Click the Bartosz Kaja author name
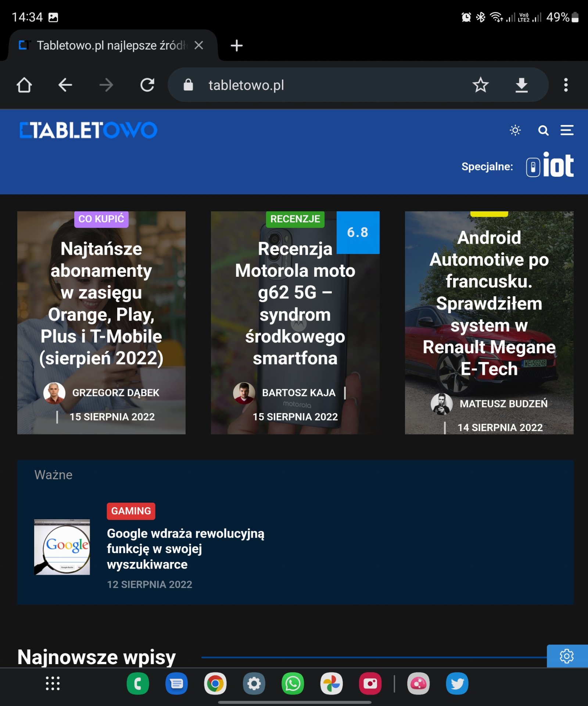Image resolution: width=588 pixels, height=706 pixels. [299, 393]
